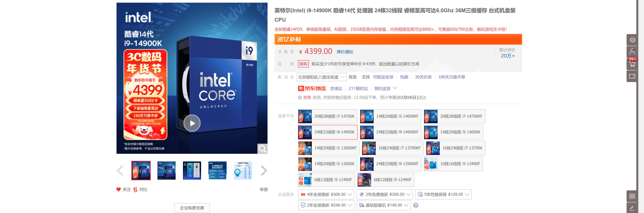The image size is (644, 213).
Task: Select platform 6核12线程 i5-12400F
Action: point(326,180)
